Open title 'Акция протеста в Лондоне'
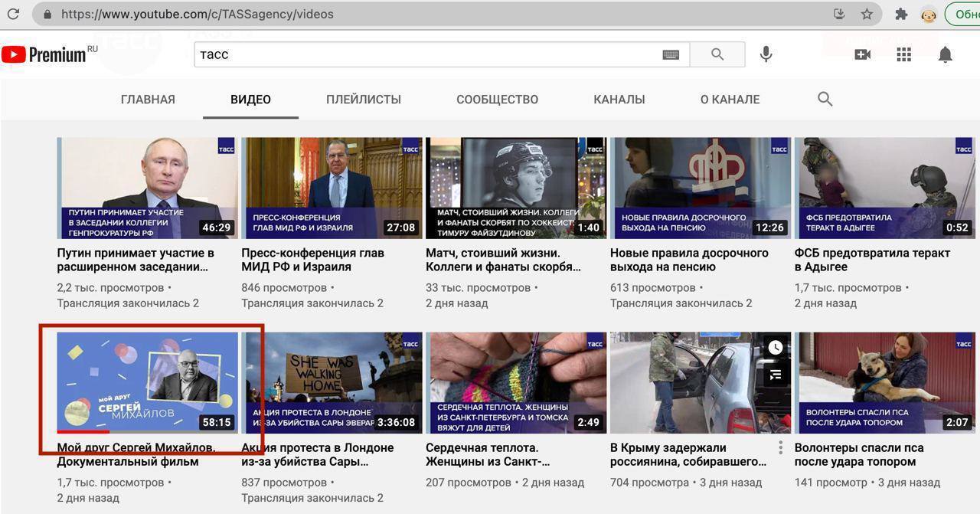Screen dimensions: 980x514 (x=318, y=454)
